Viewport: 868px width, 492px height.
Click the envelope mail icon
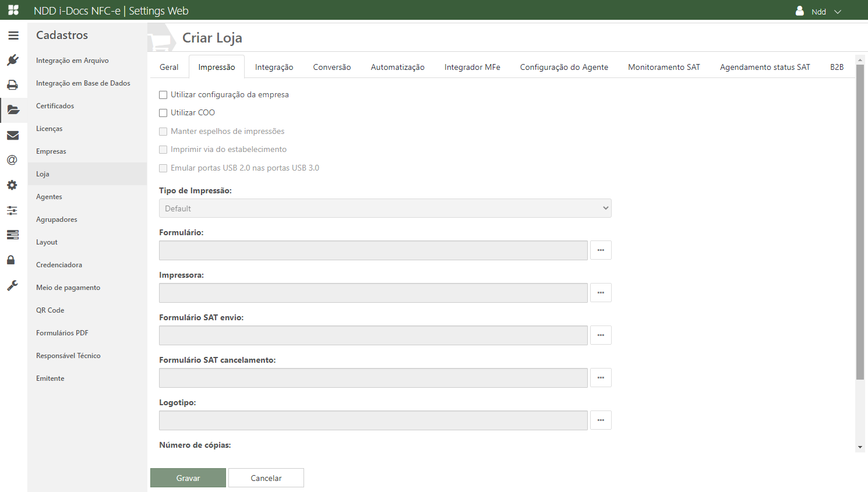point(13,136)
